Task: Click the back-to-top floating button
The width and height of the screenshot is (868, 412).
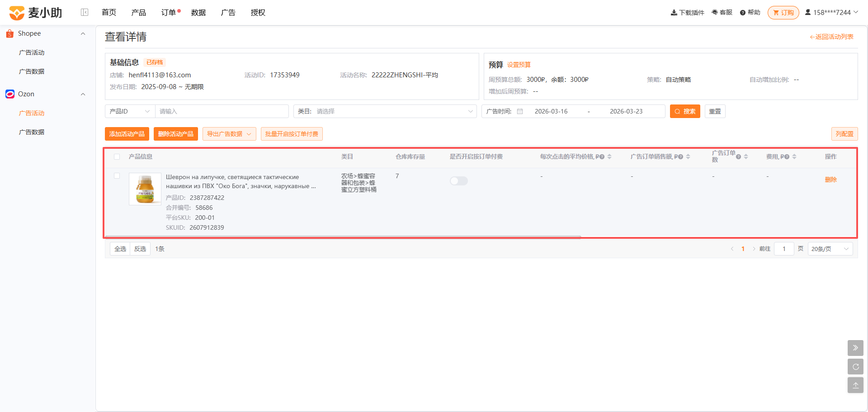Action: point(855,385)
